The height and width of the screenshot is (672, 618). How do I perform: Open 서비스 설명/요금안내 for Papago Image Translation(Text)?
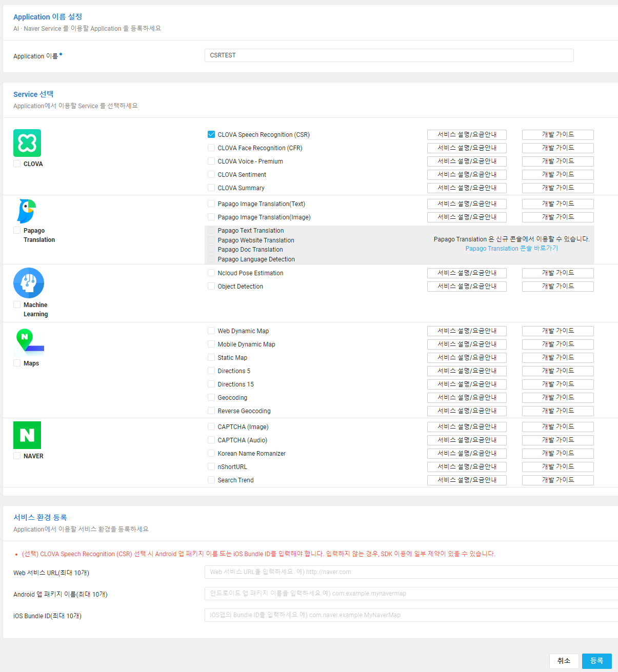pos(467,204)
